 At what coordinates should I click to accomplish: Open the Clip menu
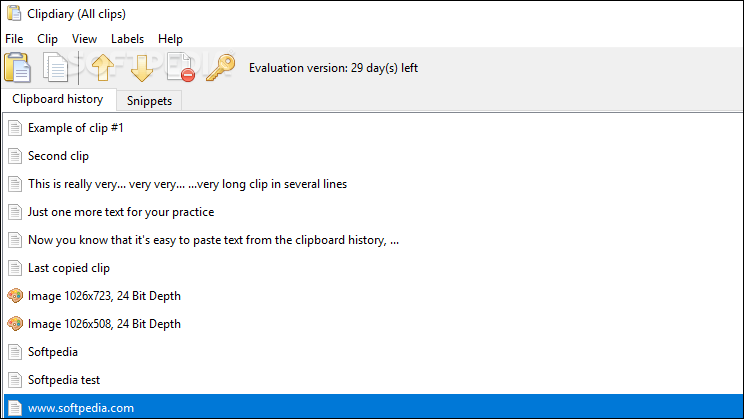coord(47,39)
